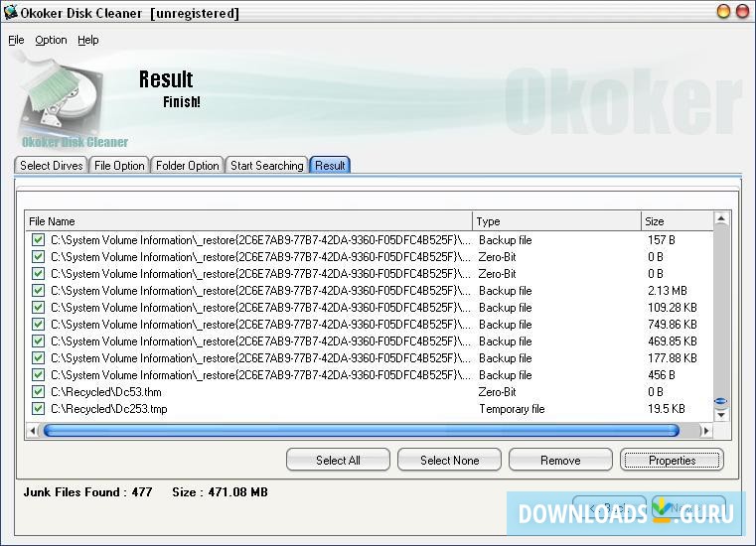Click the Remove button
The height and width of the screenshot is (546, 756).
coord(560,461)
